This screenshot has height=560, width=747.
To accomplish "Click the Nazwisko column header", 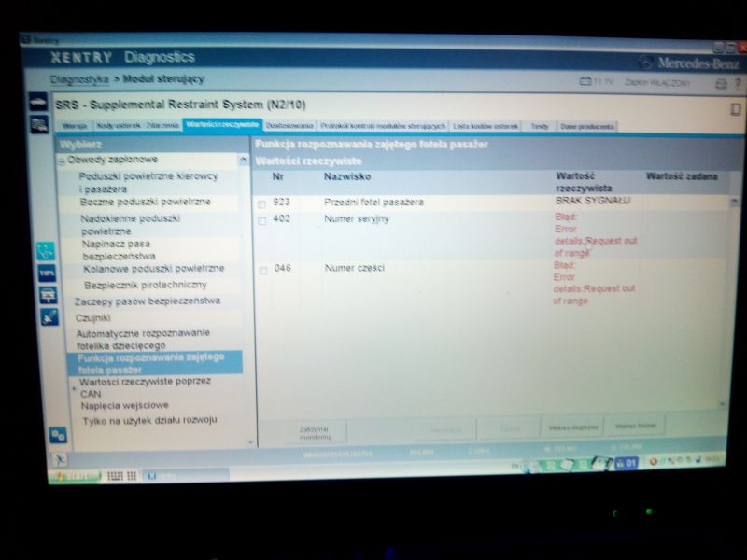I will (347, 176).
